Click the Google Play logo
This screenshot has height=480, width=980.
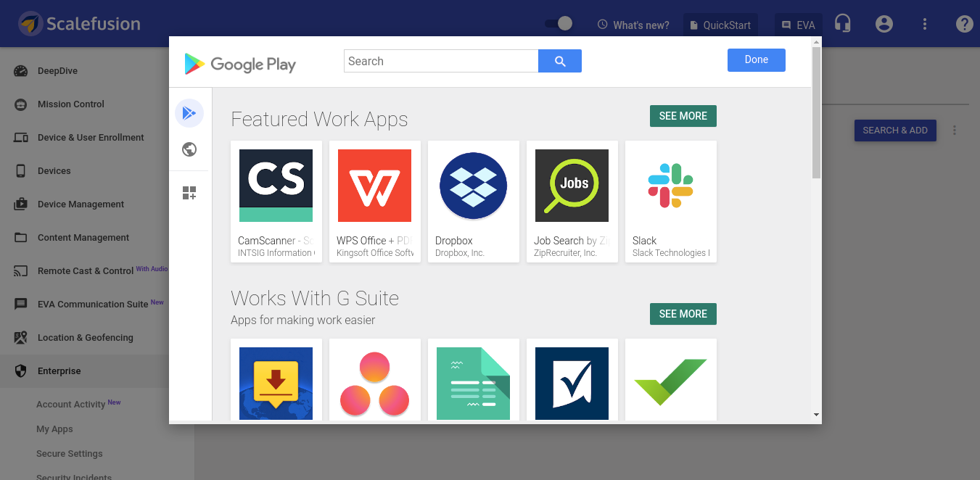240,64
